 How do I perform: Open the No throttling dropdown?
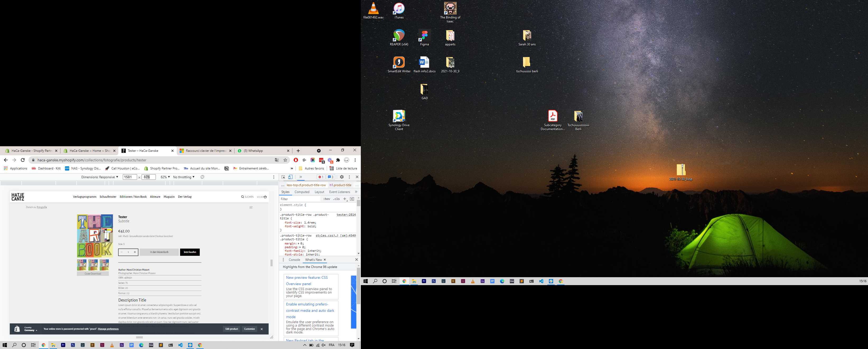pos(184,177)
